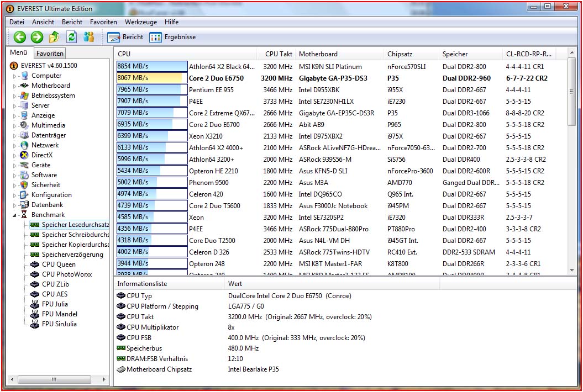Viewport: 583px width, 392px height.
Task: Open the Bericht menu
Action: [x=72, y=22]
